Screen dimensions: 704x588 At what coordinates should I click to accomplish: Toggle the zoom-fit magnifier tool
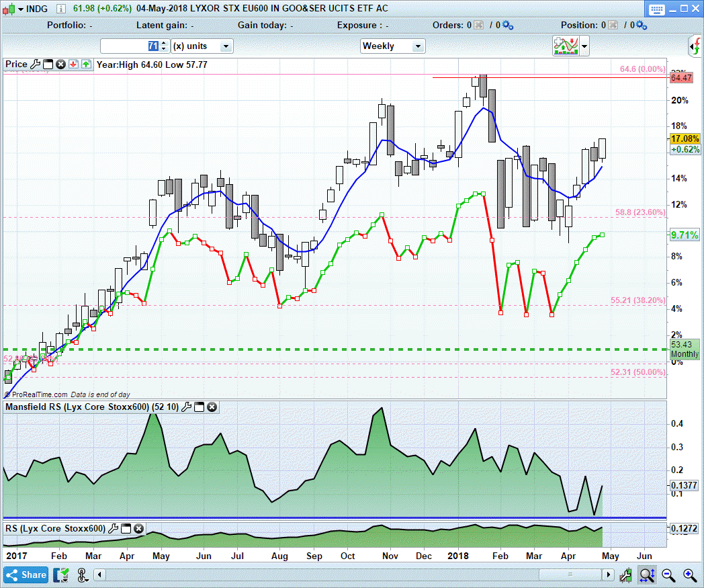coord(647,575)
